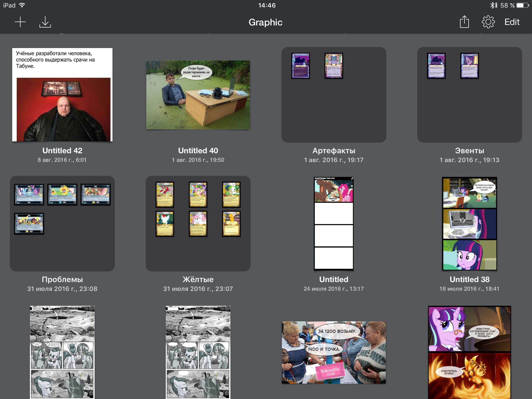The width and height of the screenshot is (532, 399).
Task: Open the Жёлтые folder
Action: point(198,224)
